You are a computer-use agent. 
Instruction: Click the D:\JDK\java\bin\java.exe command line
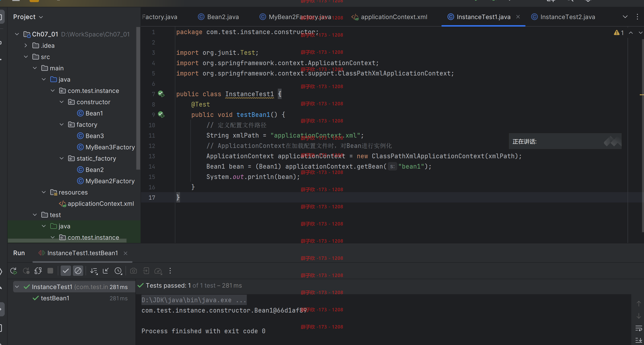point(194,300)
